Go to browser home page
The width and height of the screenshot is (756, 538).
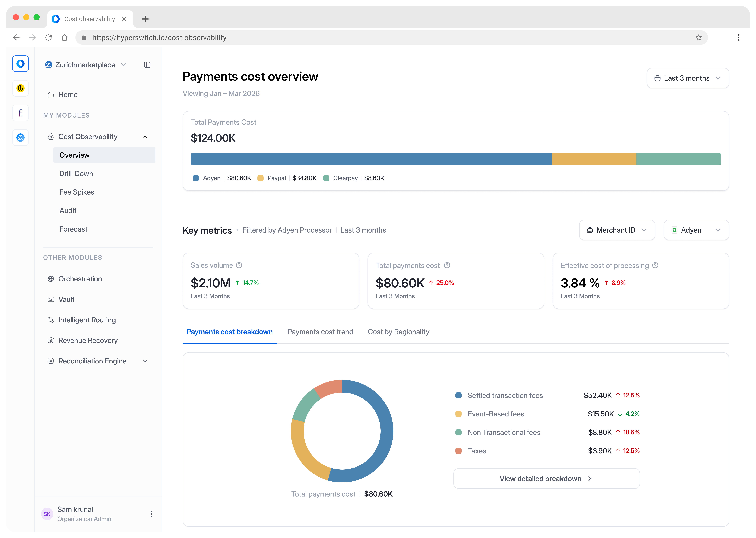[x=64, y=37]
